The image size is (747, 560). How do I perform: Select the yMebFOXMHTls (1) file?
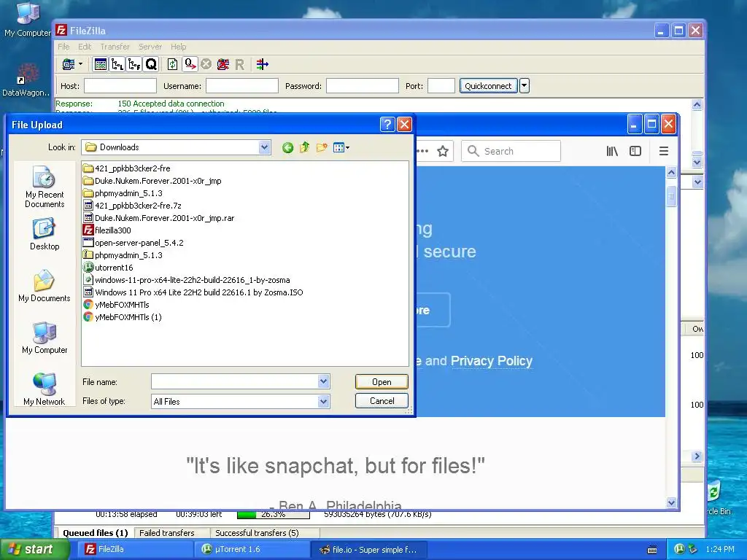[123, 317]
